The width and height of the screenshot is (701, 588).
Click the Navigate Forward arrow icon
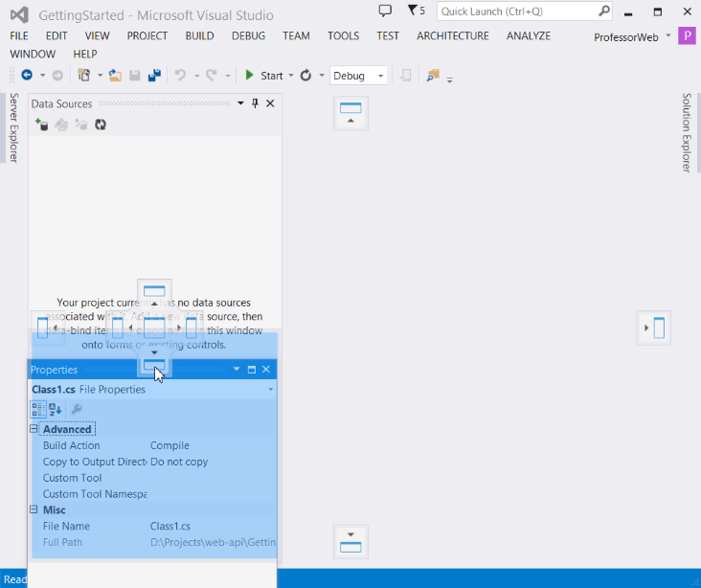click(57, 76)
